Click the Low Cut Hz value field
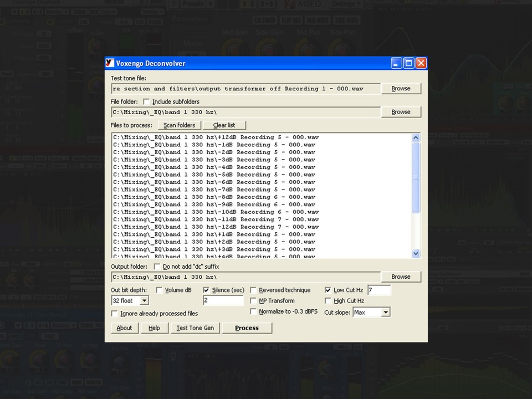 (x=379, y=290)
